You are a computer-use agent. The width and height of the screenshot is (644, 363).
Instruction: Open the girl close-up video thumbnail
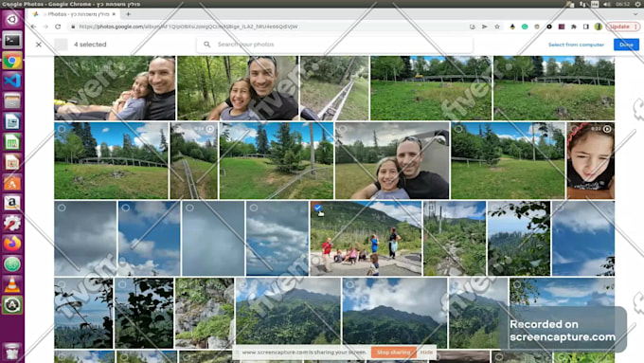(x=591, y=161)
